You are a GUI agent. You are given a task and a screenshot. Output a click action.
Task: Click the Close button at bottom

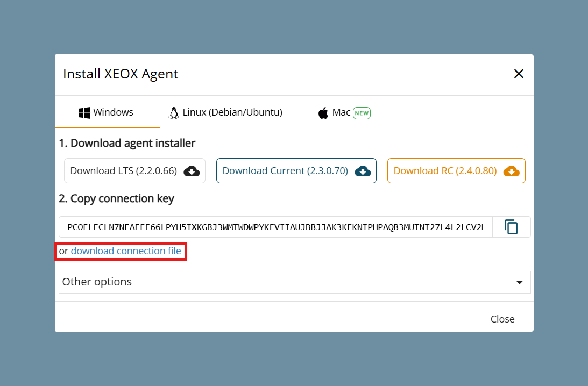pyautogui.click(x=502, y=319)
